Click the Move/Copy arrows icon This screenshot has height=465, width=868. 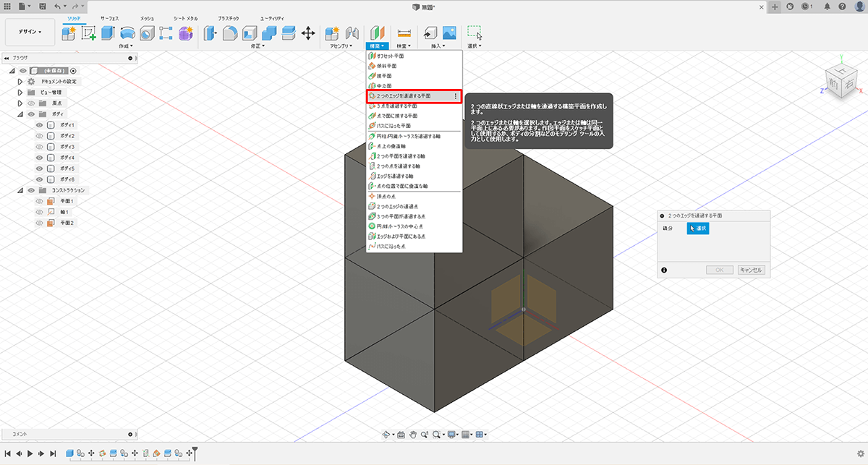click(307, 33)
